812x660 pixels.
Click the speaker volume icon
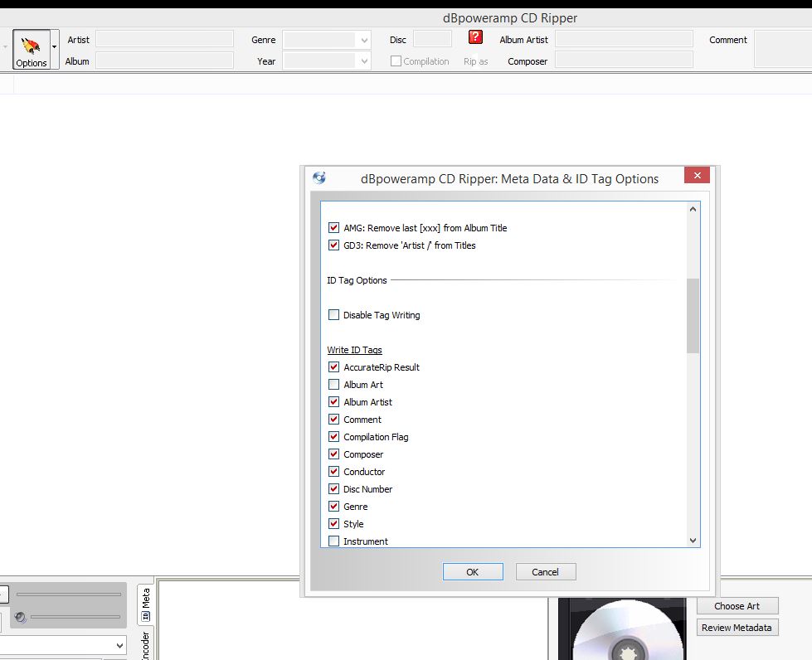point(21,617)
